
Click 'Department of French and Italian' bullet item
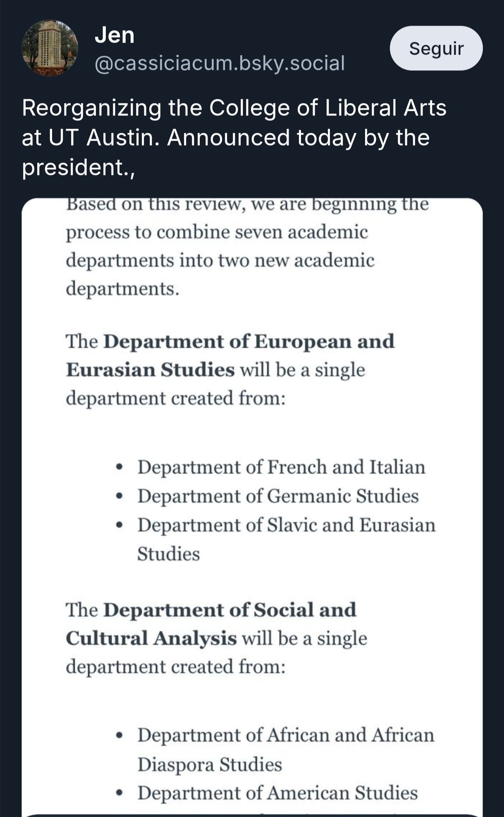(281, 467)
